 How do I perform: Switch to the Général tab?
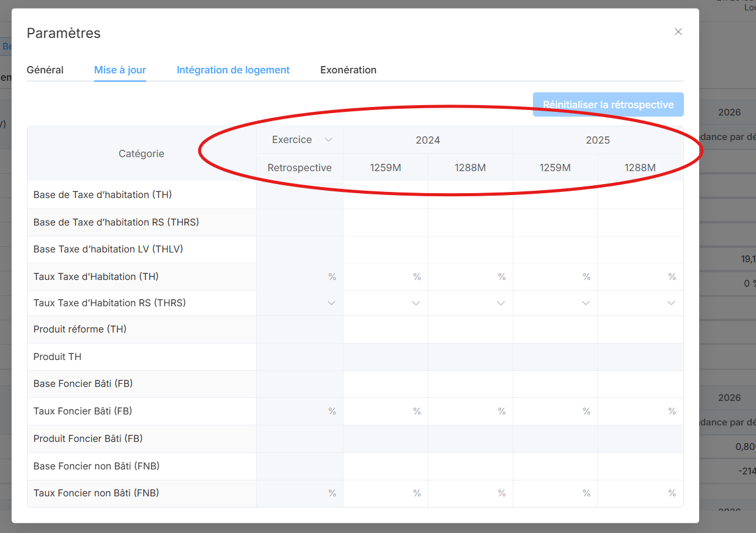[x=45, y=70]
